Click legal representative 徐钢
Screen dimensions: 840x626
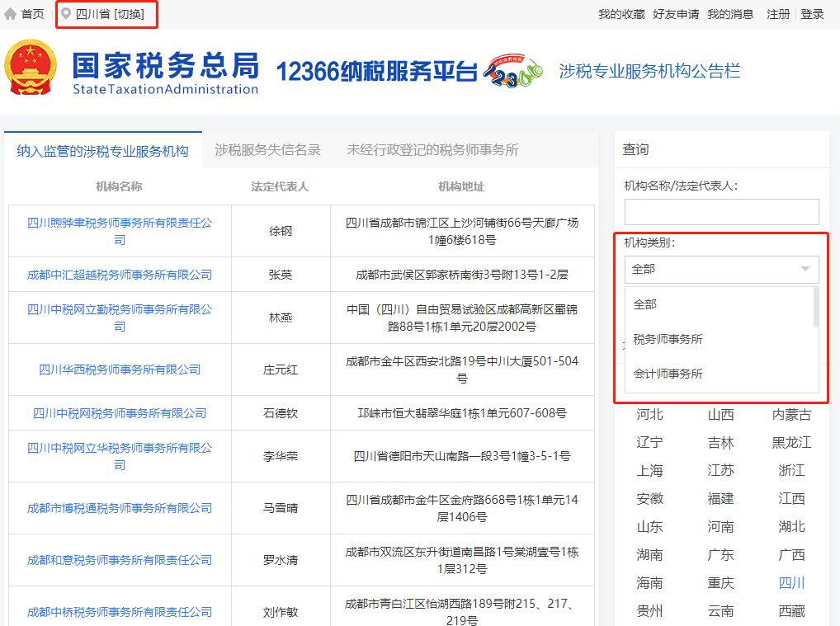click(281, 231)
